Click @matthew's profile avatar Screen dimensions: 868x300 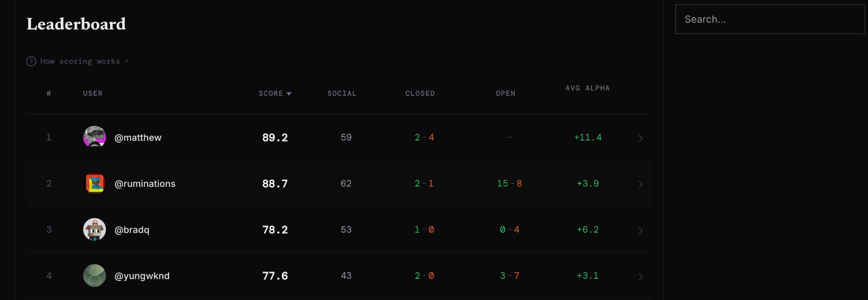(95, 137)
